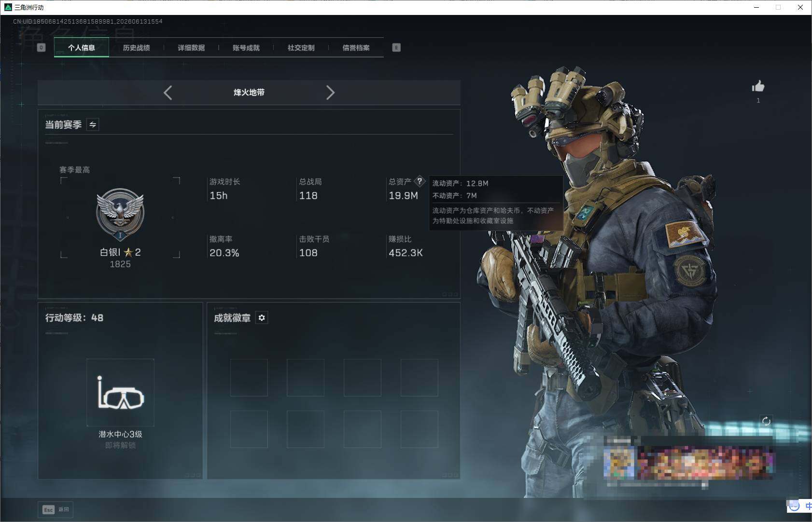The height and width of the screenshot is (522, 812).
Task: Click the E key next-tab icon
Action: (x=396, y=47)
